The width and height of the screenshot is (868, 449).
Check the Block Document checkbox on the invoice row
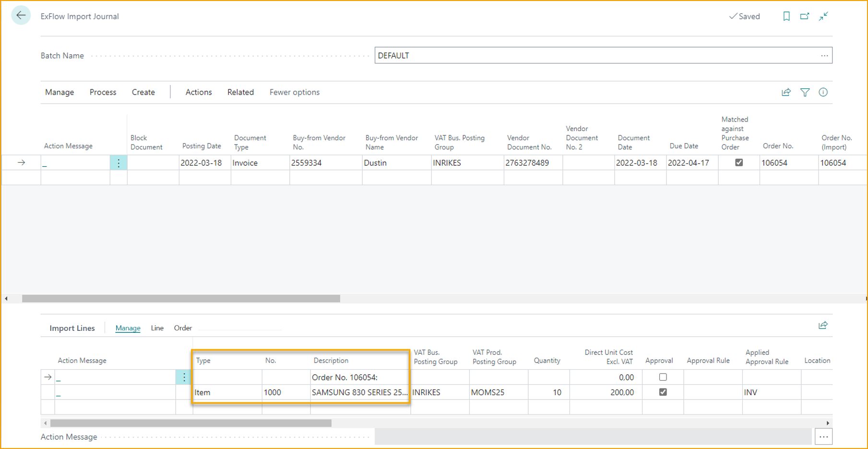click(x=152, y=162)
